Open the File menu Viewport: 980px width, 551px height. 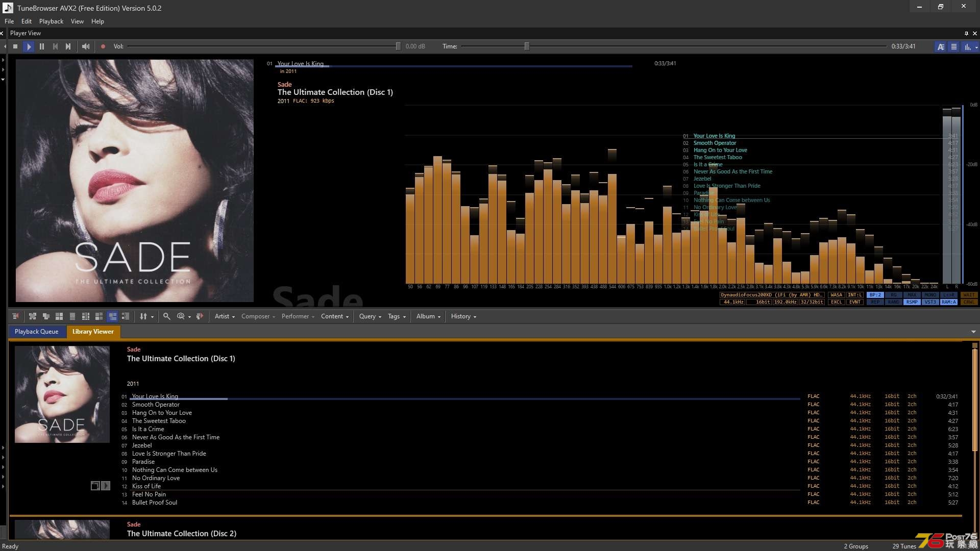pos(9,21)
